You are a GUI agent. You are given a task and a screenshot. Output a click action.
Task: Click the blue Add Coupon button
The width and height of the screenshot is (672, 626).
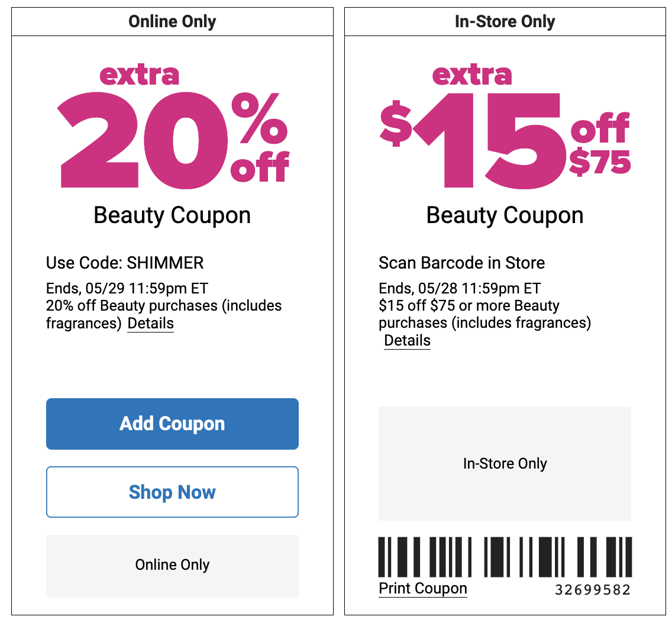coord(172,424)
